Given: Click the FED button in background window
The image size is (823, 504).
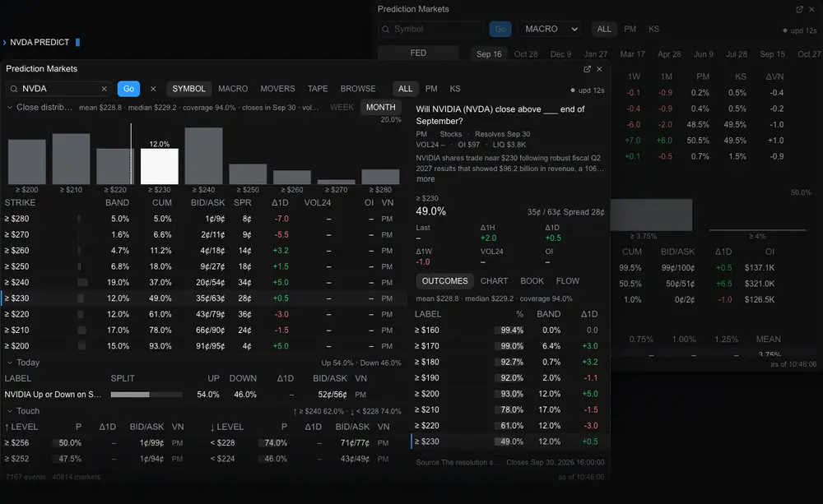Looking at the screenshot, I should [x=418, y=53].
